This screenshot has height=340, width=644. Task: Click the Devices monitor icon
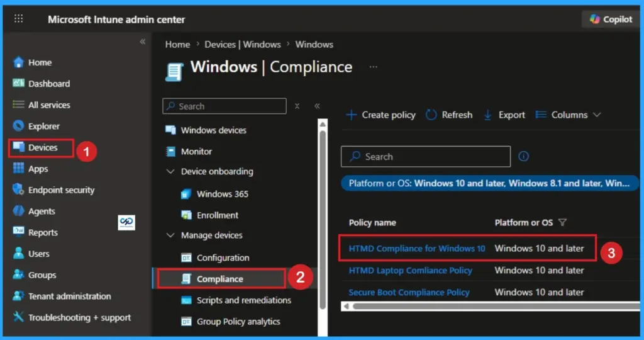pyautogui.click(x=18, y=147)
